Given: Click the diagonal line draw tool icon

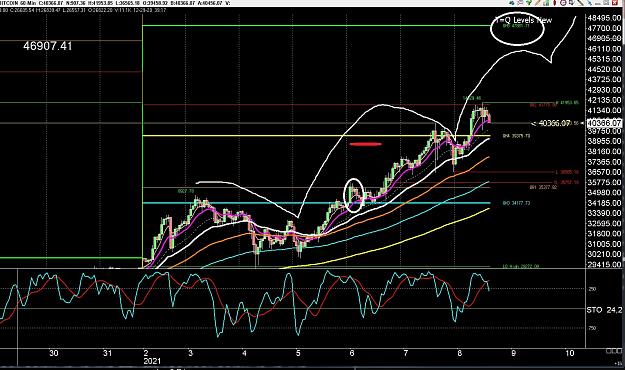Looking at the screenshot, I should point(581,3).
